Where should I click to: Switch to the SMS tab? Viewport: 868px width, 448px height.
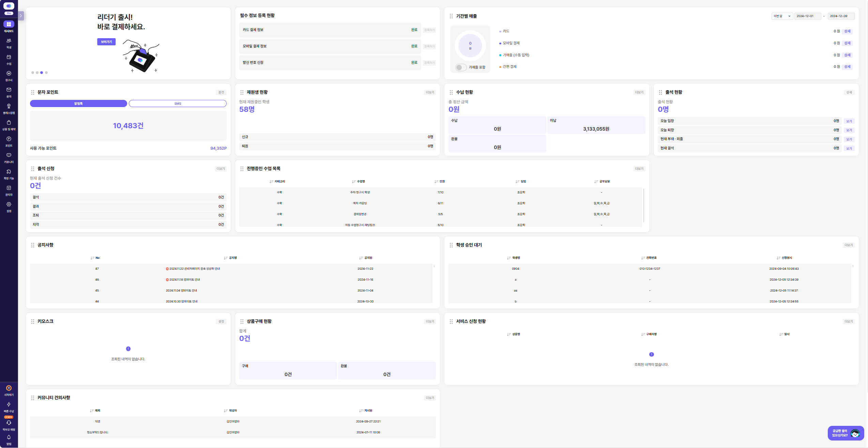(178, 104)
